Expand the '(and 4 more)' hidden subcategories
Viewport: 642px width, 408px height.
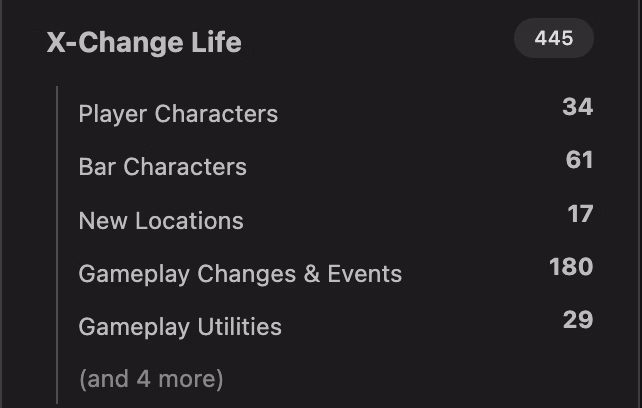[x=151, y=379]
